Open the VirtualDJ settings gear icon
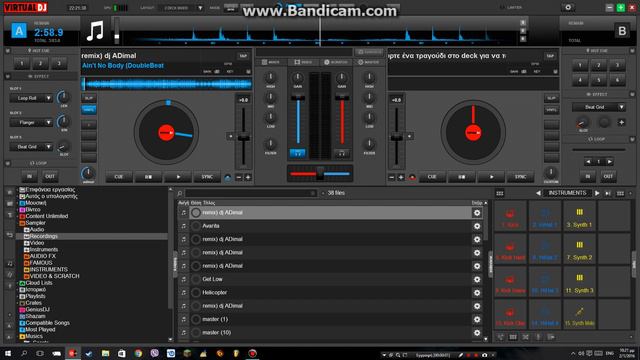This screenshot has height=360, width=640. point(568,7)
